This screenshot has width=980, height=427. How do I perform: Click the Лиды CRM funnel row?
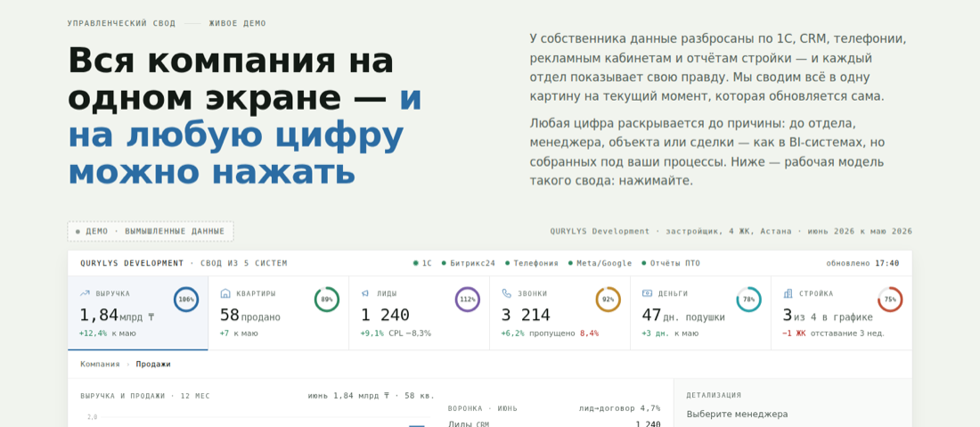pyautogui.click(x=554, y=423)
